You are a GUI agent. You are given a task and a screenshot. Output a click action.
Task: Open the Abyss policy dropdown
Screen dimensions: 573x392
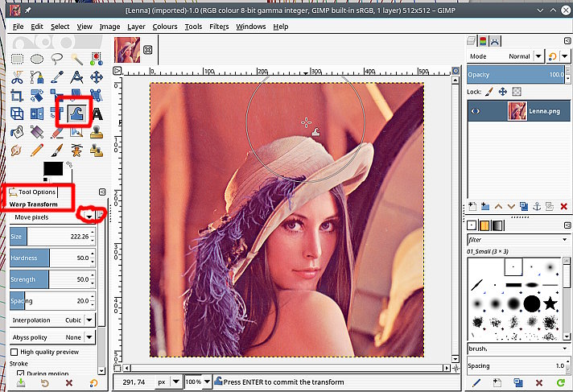[89, 337]
